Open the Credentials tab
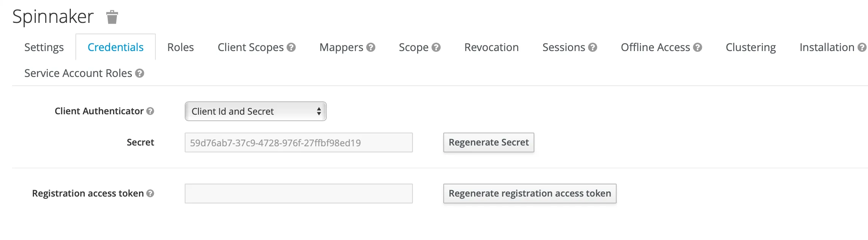This screenshot has width=868, height=240. click(115, 47)
